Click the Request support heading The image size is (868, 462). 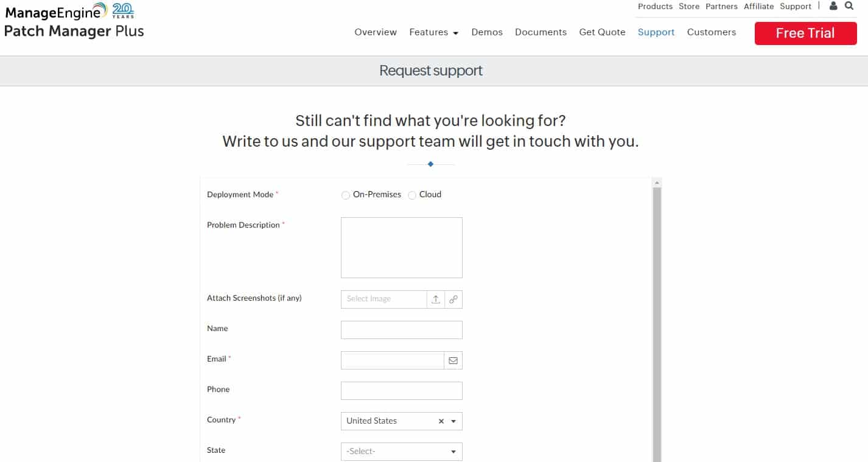tap(431, 71)
